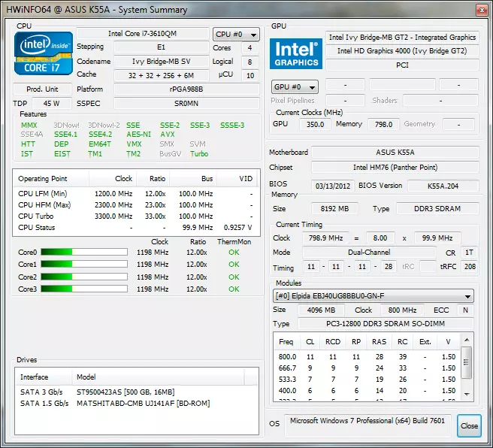Screen dimensions: 493x448
Task: Click the CPU Turbo row
Action: pos(135,216)
